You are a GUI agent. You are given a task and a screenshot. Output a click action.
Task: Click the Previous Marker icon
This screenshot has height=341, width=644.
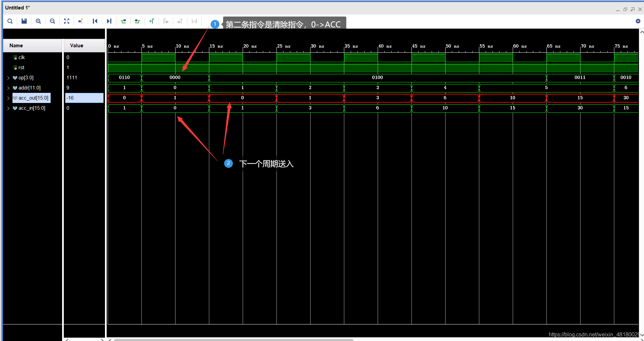tap(166, 21)
